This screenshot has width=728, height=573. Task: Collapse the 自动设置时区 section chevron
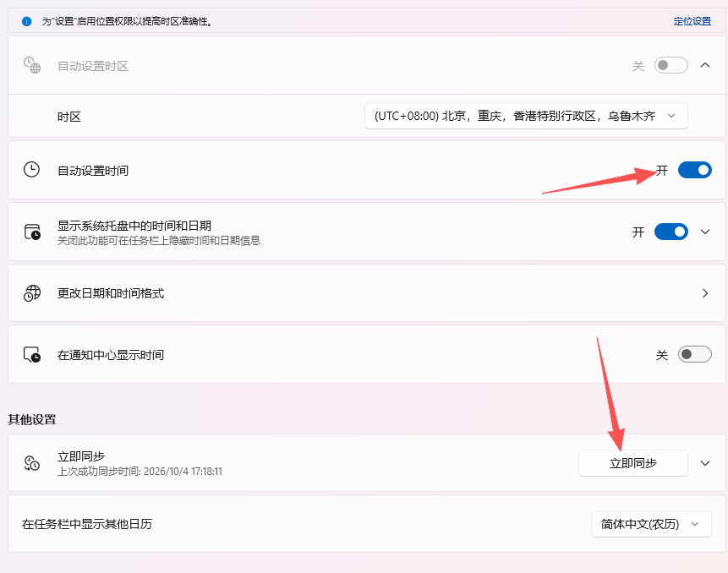pos(705,65)
